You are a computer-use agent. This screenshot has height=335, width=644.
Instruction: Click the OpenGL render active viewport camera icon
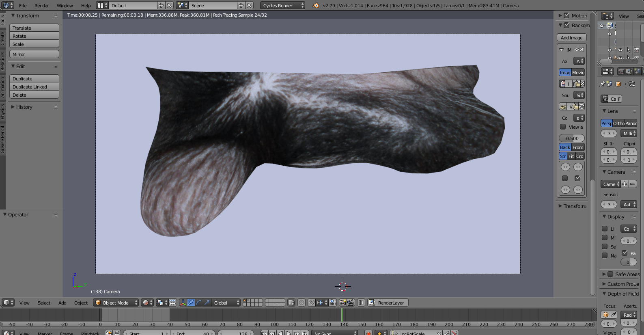(342, 303)
